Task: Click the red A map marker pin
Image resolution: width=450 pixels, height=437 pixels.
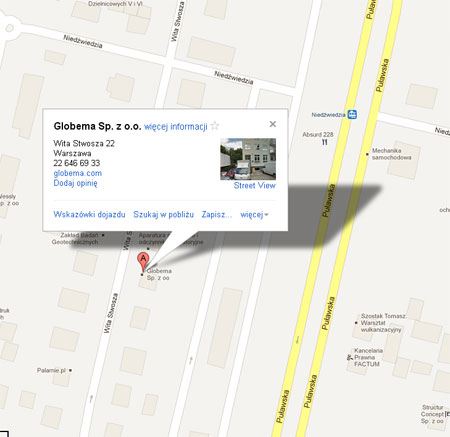Action: tap(143, 262)
